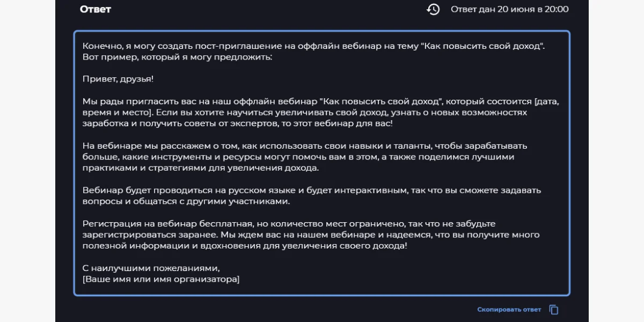The image size is (644, 322).
Task: Open the answer history clock icon
Action: 433,9
